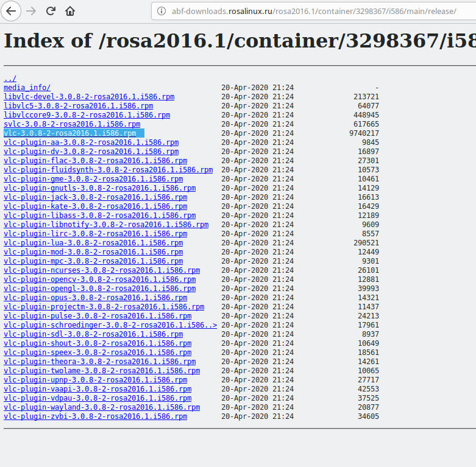
Task: Download vlc-plugin-lirc rpm package
Action: [x=95, y=234]
